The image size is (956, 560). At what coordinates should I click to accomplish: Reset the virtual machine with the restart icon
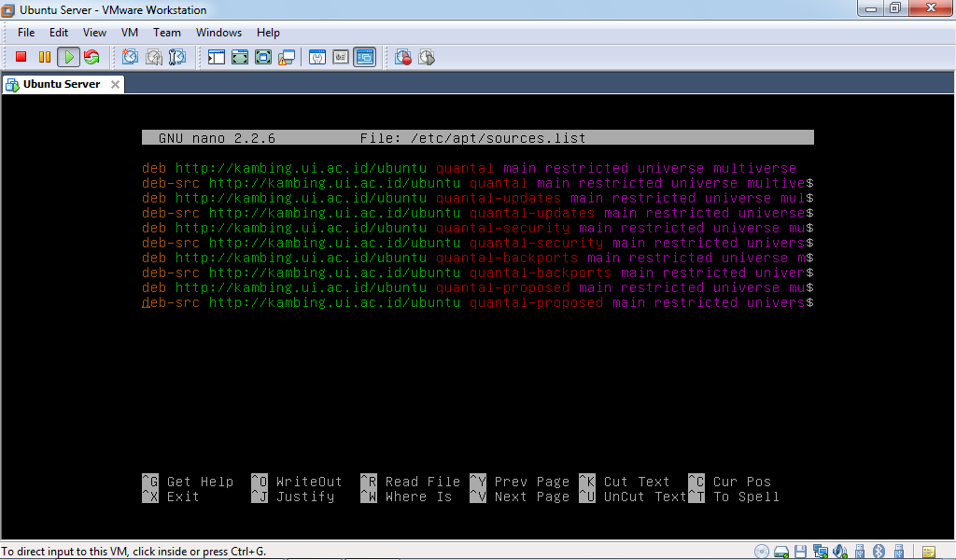coord(91,57)
